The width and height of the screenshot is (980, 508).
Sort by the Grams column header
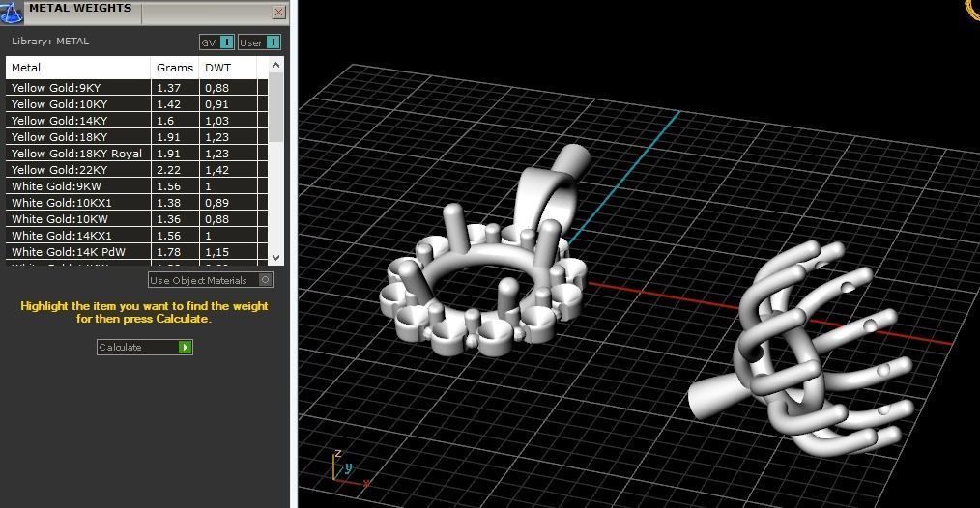[x=175, y=68]
